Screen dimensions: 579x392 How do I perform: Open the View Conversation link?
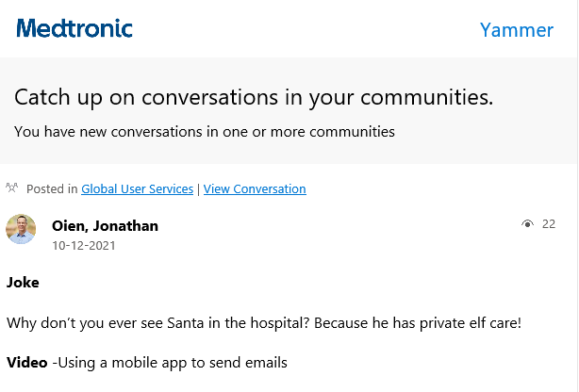pos(255,188)
